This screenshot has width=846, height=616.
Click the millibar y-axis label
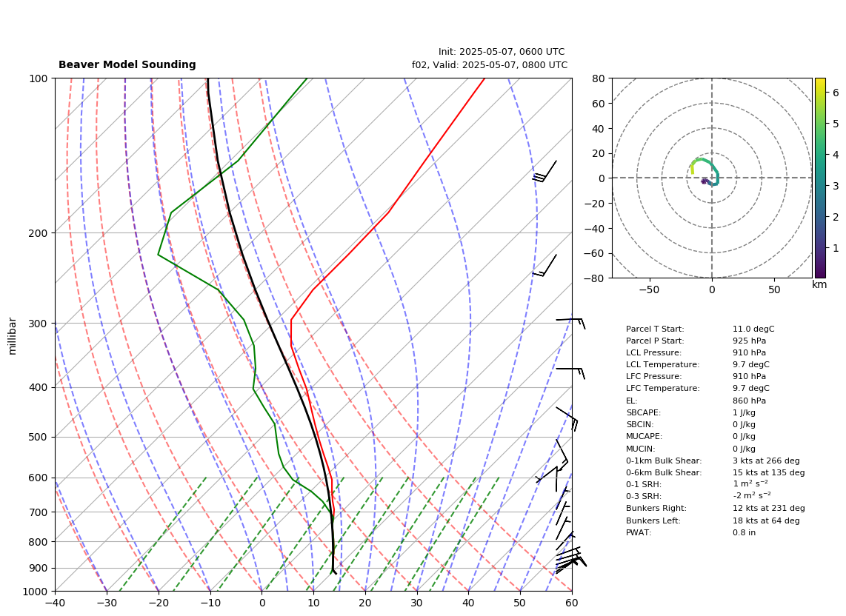(x=13, y=336)
